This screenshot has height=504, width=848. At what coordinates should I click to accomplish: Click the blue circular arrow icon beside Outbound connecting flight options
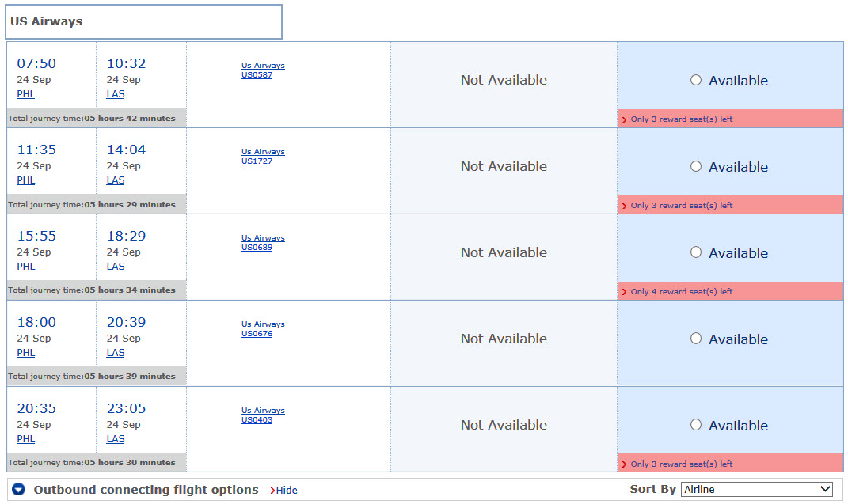pyautogui.click(x=18, y=490)
